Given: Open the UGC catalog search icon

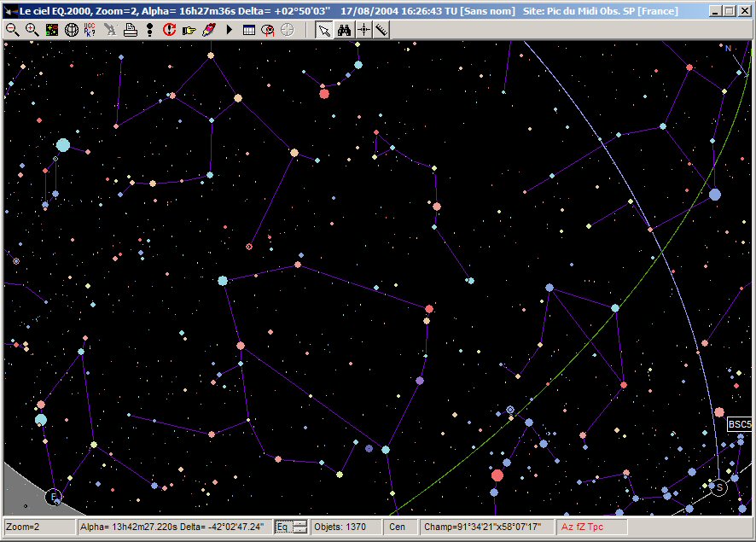Looking at the screenshot, I should pyautogui.click(x=90, y=30).
